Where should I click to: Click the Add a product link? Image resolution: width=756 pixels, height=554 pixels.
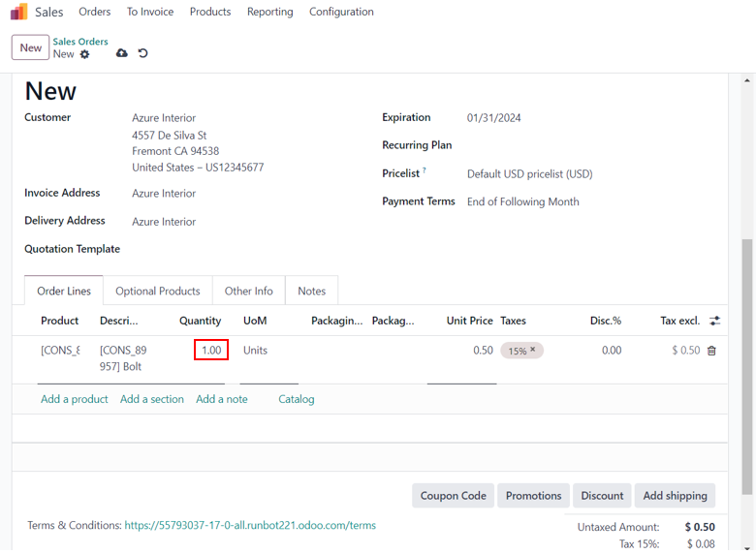tap(74, 399)
